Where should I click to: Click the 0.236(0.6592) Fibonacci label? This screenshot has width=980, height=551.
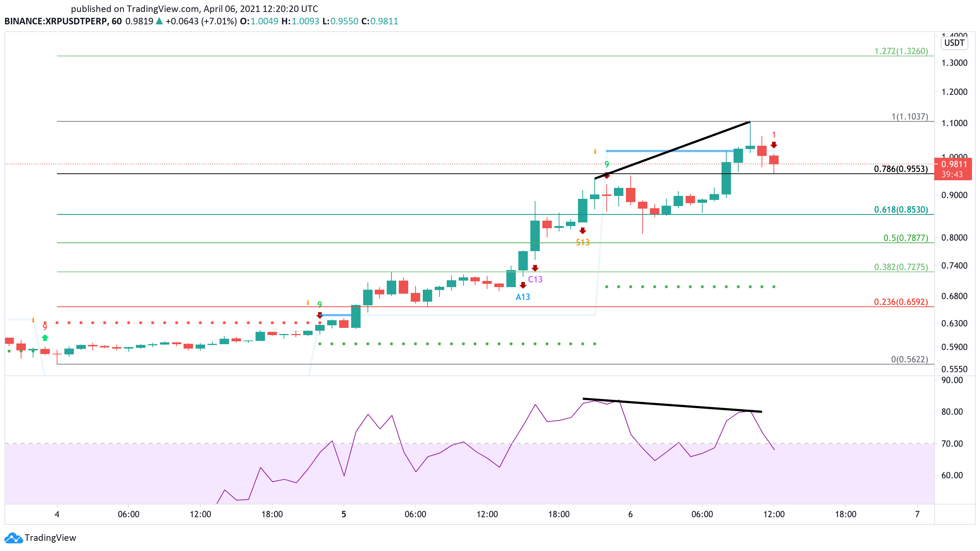901,302
